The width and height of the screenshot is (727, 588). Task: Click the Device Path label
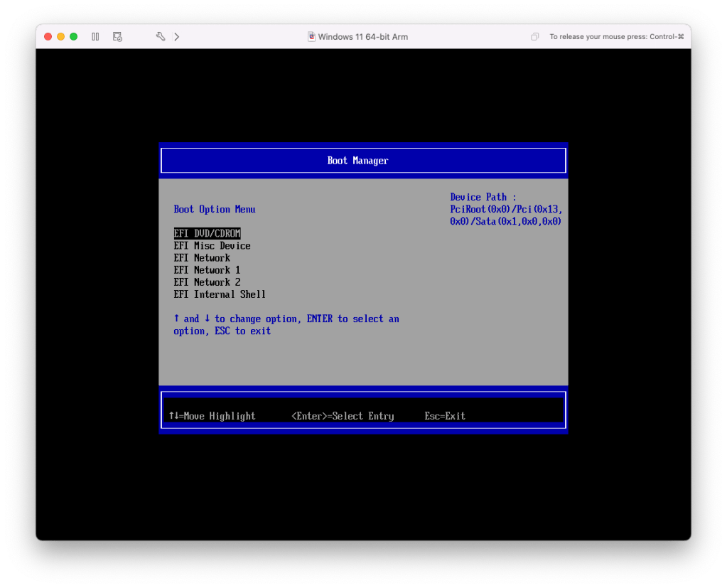(x=483, y=197)
